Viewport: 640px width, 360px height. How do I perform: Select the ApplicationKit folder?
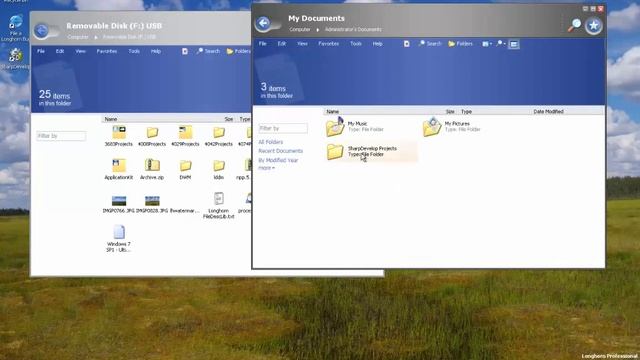pos(118,169)
